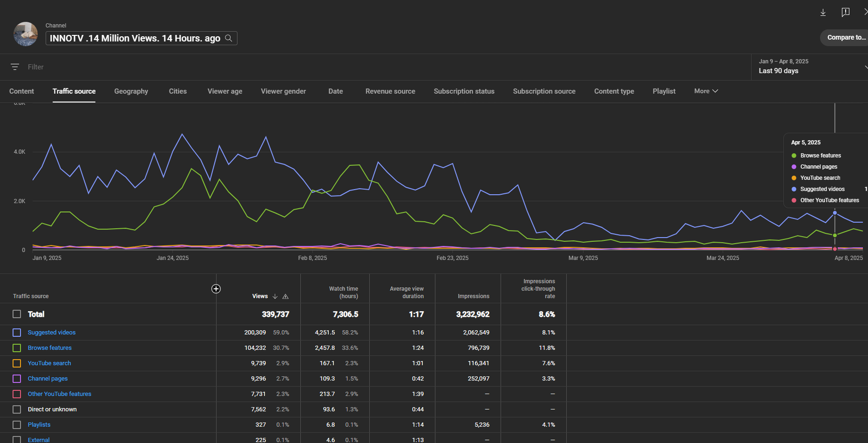Image resolution: width=868 pixels, height=443 pixels.
Task: Click the warning triangle next to Views
Action: pyautogui.click(x=285, y=296)
